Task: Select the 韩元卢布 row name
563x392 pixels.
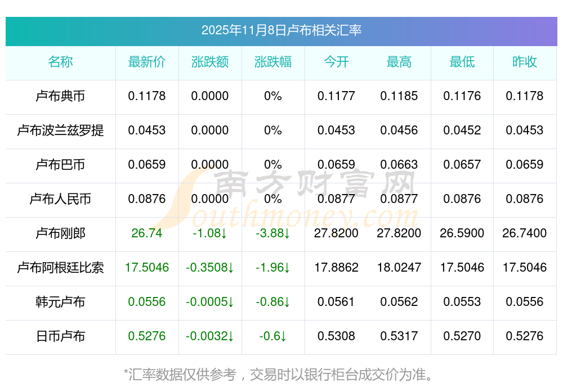Action: pos(60,302)
